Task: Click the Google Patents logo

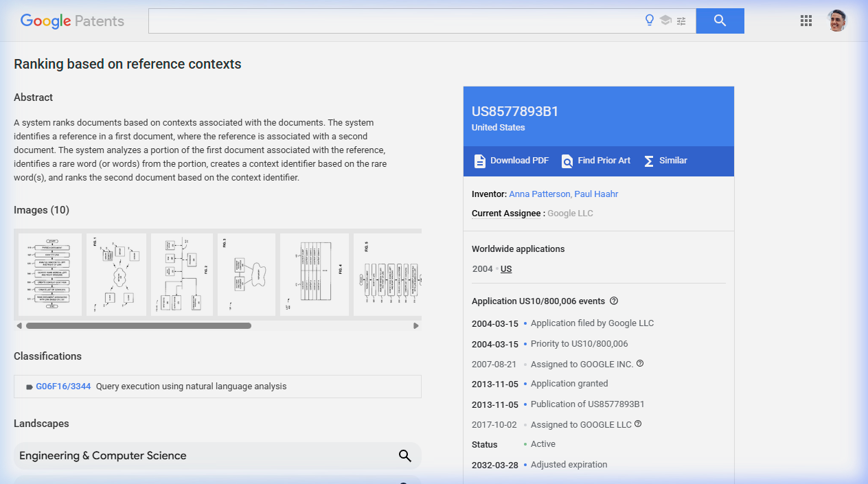Action: tap(72, 21)
